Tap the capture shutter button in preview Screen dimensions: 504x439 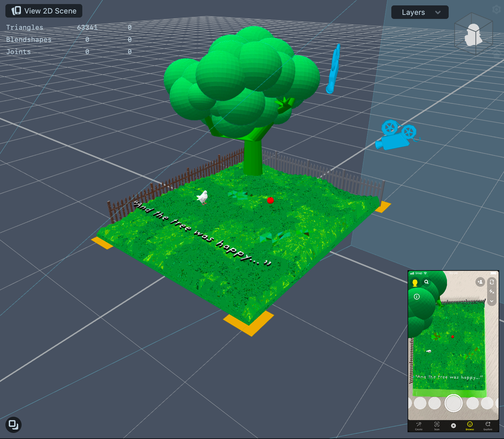(453, 403)
